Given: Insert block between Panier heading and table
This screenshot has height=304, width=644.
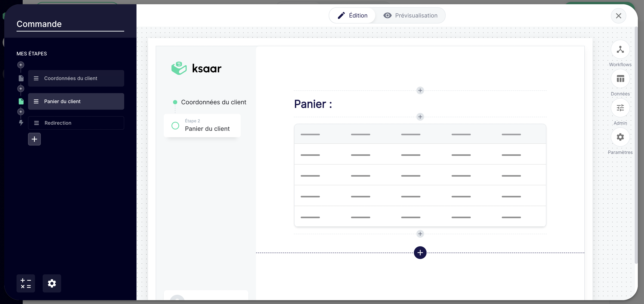Looking at the screenshot, I should [420, 117].
